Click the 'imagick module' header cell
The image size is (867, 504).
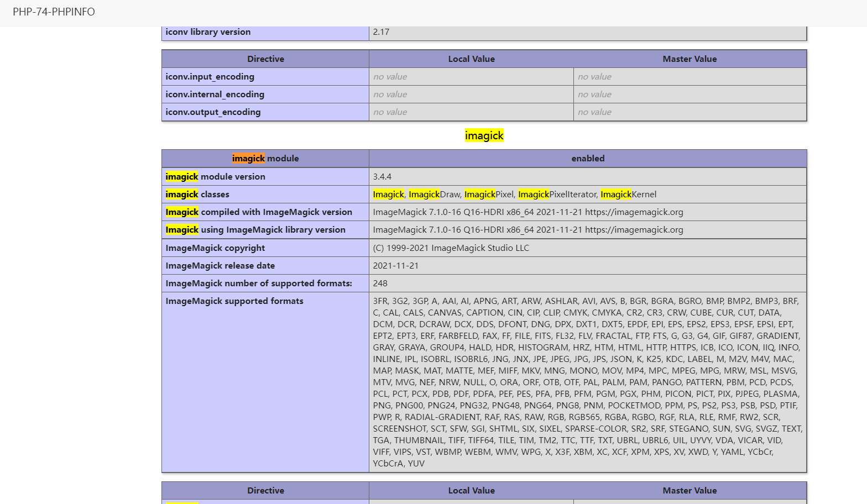click(x=265, y=159)
